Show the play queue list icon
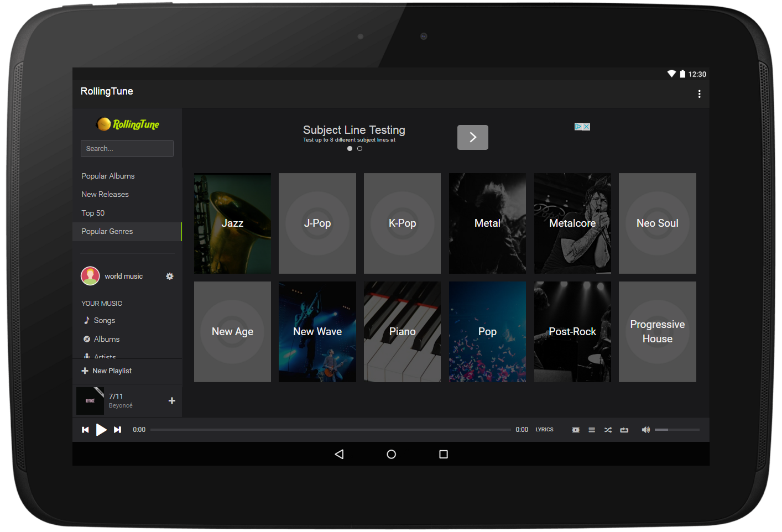Screen dimensions: 782x532 pos(592,430)
